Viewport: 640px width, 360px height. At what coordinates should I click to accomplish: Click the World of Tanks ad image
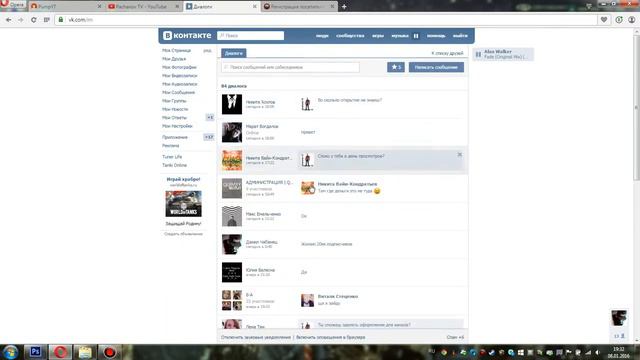click(184, 204)
